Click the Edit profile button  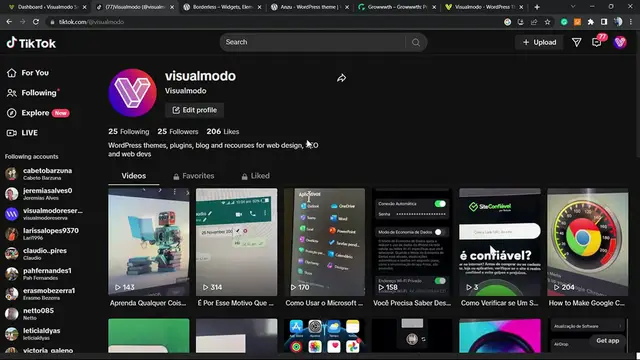pos(194,110)
